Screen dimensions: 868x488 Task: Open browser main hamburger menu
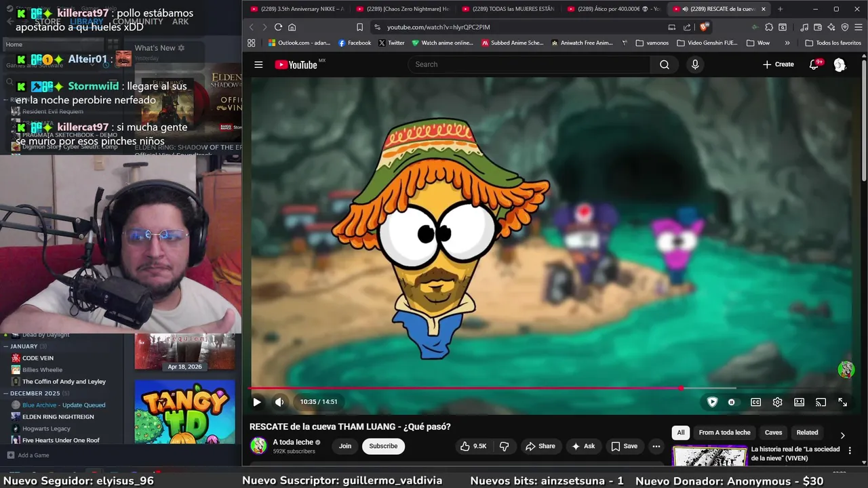point(859,27)
